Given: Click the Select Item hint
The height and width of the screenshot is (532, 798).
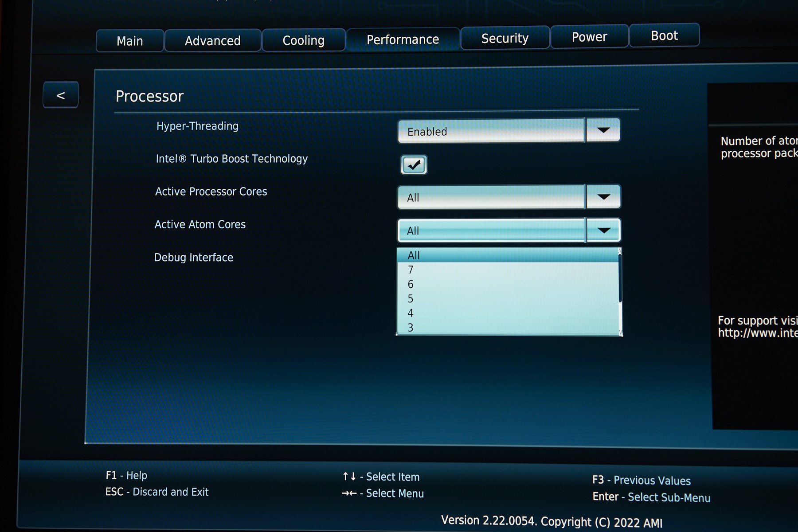Looking at the screenshot, I should click(x=381, y=477).
